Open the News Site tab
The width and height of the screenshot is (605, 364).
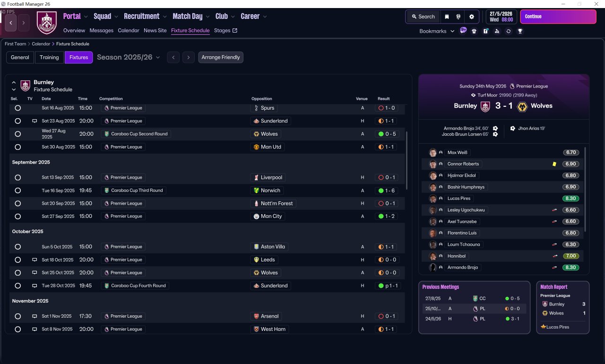pyautogui.click(x=155, y=31)
